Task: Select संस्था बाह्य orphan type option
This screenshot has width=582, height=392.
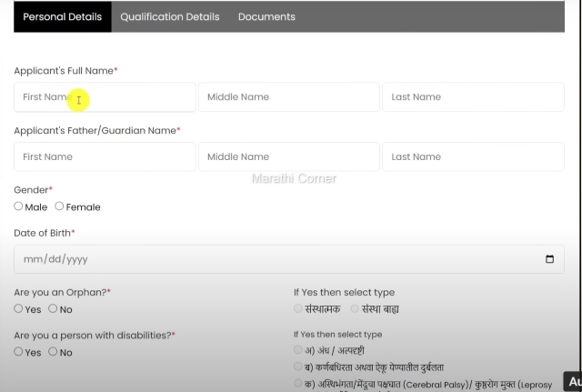Action: 355,308
